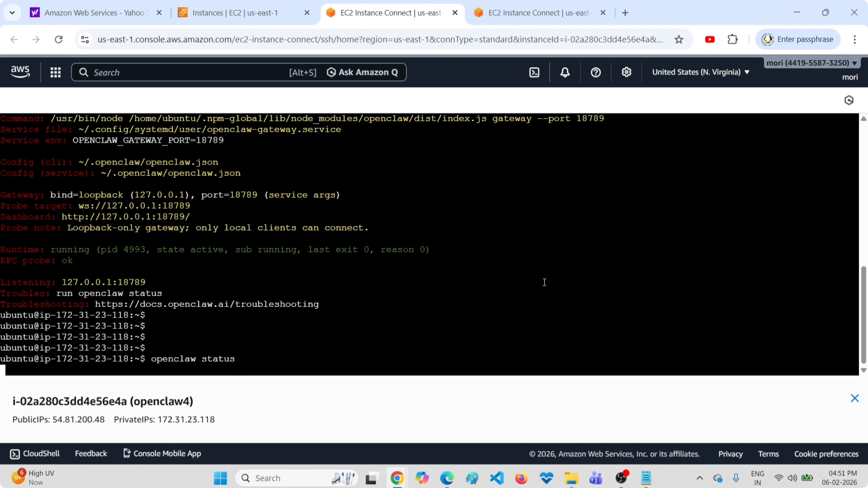868x488 pixels.
Task: Switch to the second EC2 Instance Connect tab
Action: click(539, 13)
